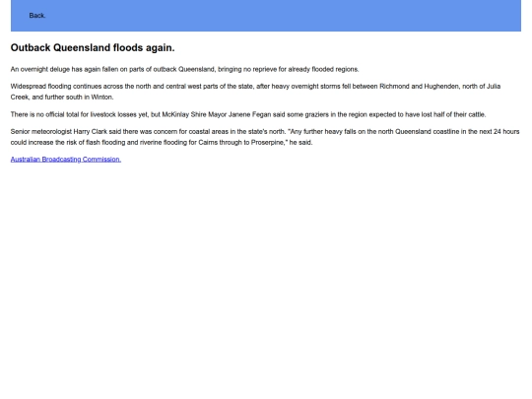
Task: Click the paragraph starting 'Widespread flooding continues'
Action: (255, 92)
